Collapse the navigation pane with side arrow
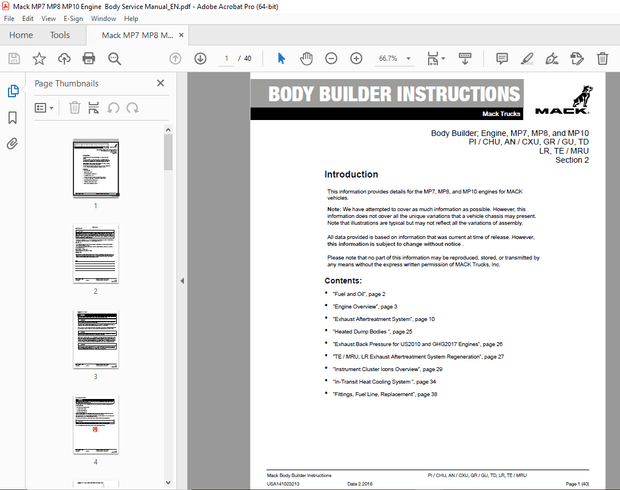 [x=182, y=281]
